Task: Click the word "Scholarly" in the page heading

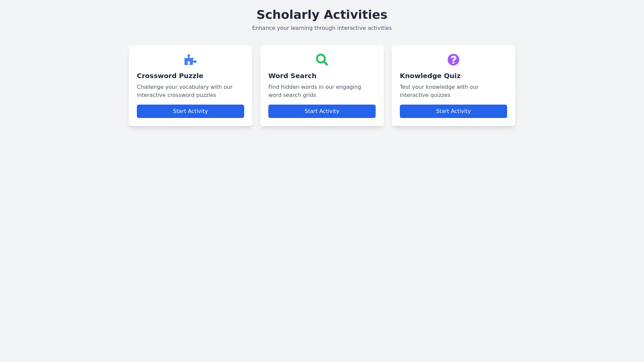Action: pyautogui.click(x=288, y=15)
